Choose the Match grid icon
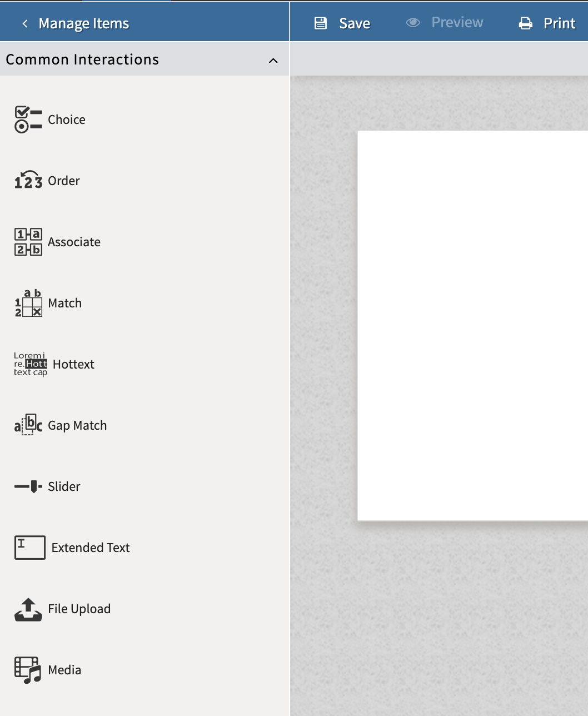 [x=28, y=304]
